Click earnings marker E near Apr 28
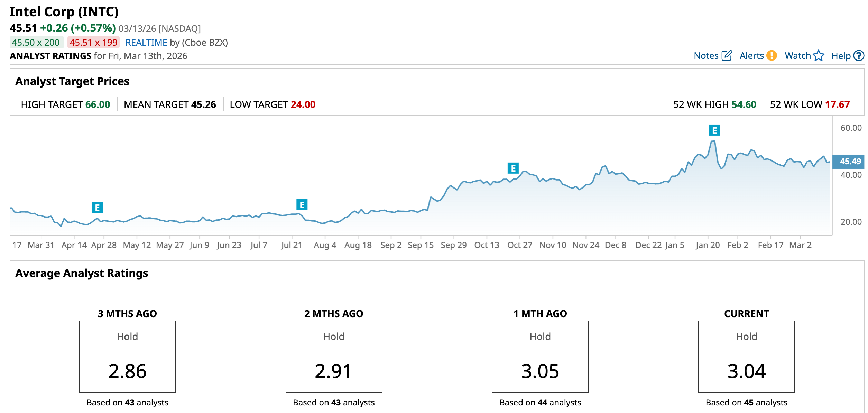Screen dimensions: 868x413 (97, 208)
